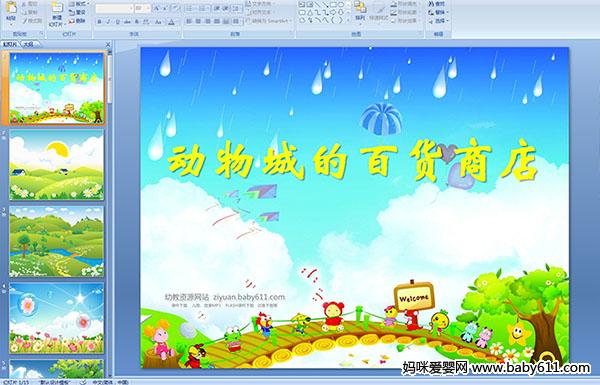The height and width of the screenshot is (385, 600).
Task: Select the rectangle shape in shapes gallery
Action: point(334,5)
